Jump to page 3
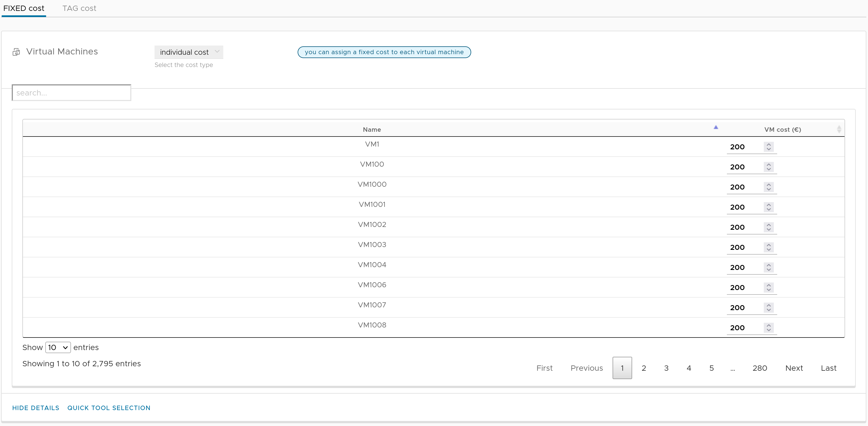 coord(666,368)
